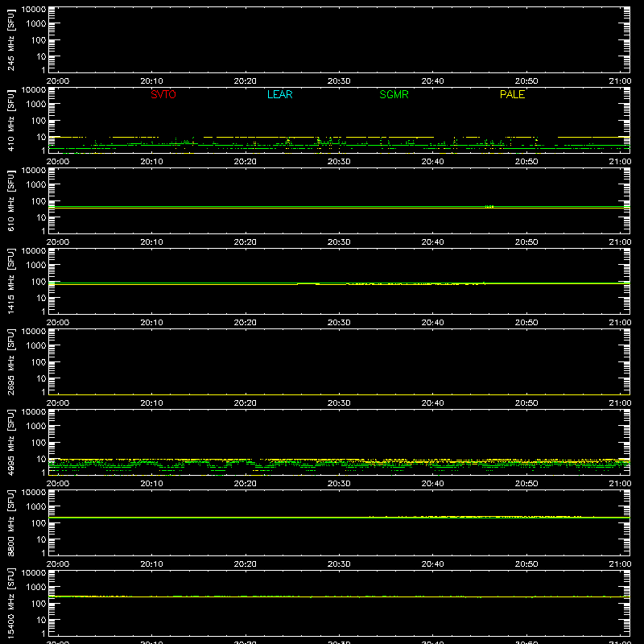Click the 20:50 tick label under the 410 MHz panel

(x=526, y=162)
